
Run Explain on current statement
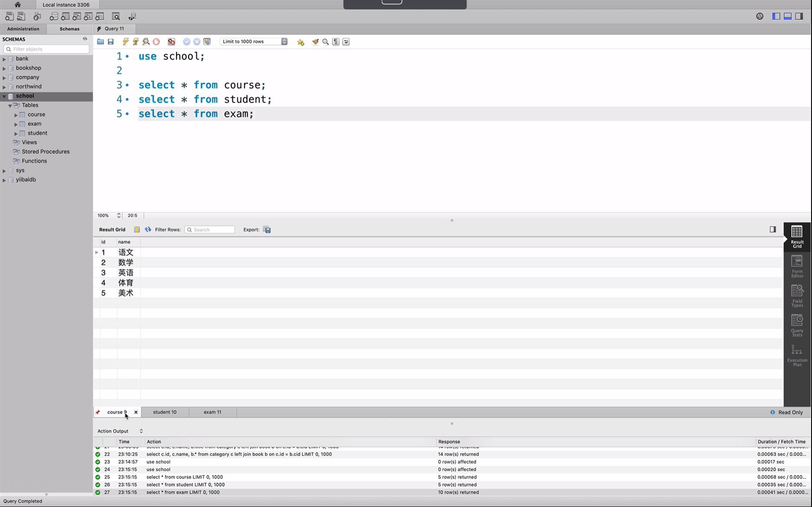tap(146, 42)
